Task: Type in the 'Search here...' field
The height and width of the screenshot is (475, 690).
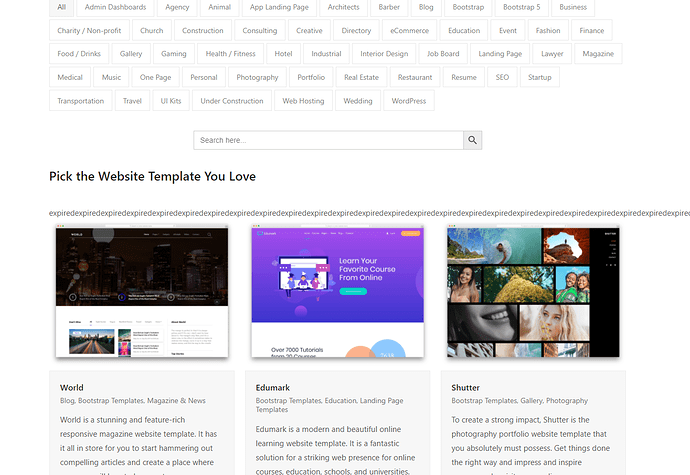Action: (x=329, y=140)
